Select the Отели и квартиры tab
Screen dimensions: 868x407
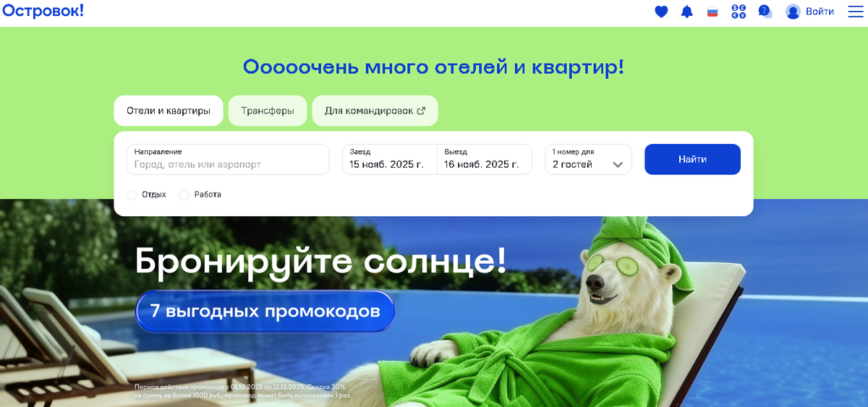pos(169,111)
